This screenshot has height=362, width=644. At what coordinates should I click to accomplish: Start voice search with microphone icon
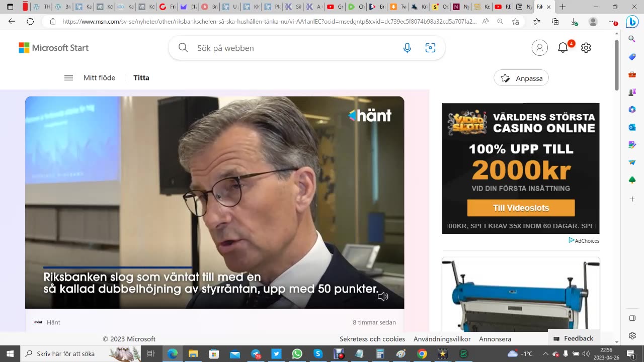tap(407, 48)
